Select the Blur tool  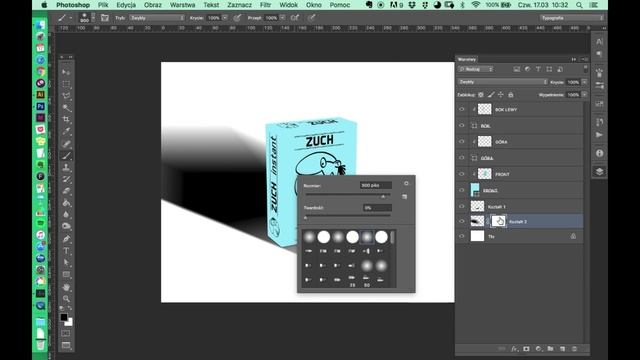[x=66, y=215]
